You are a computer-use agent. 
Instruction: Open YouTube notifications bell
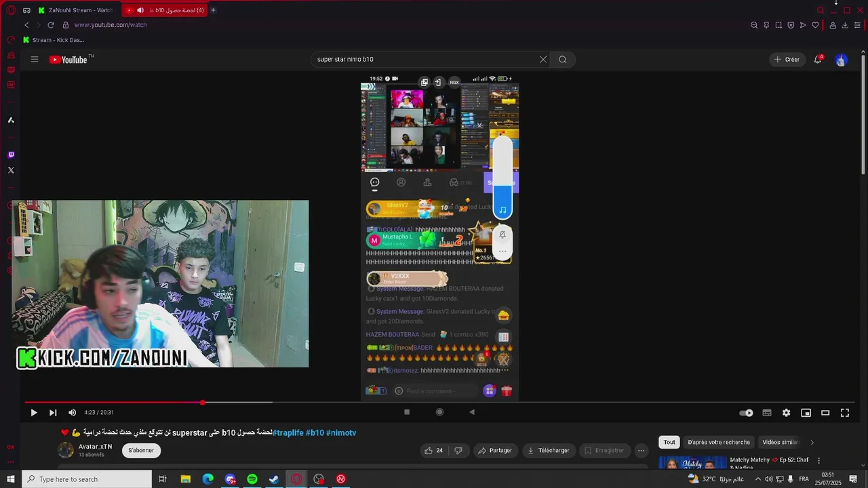(818, 60)
